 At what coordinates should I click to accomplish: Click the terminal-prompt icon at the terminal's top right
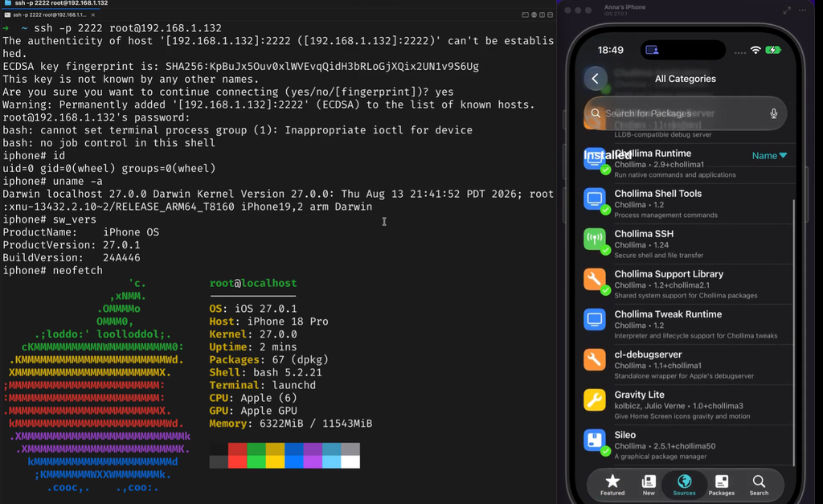(x=525, y=14)
